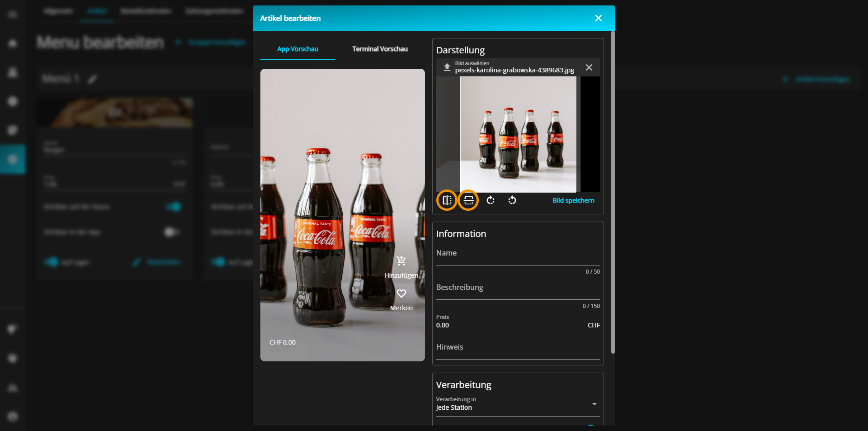Save the image with Bild speichern
868x431 pixels.
pos(573,200)
